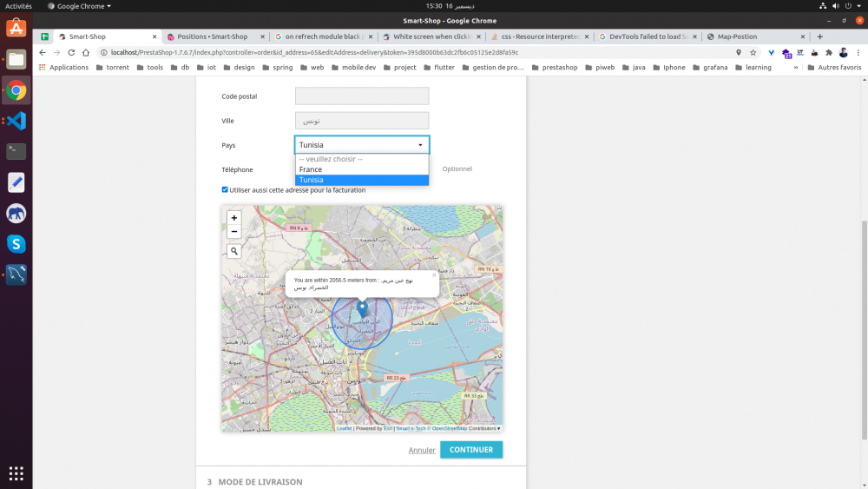This screenshot has height=489, width=868.
Task: Click the map zoom in plus button
Action: pyautogui.click(x=233, y=218)
